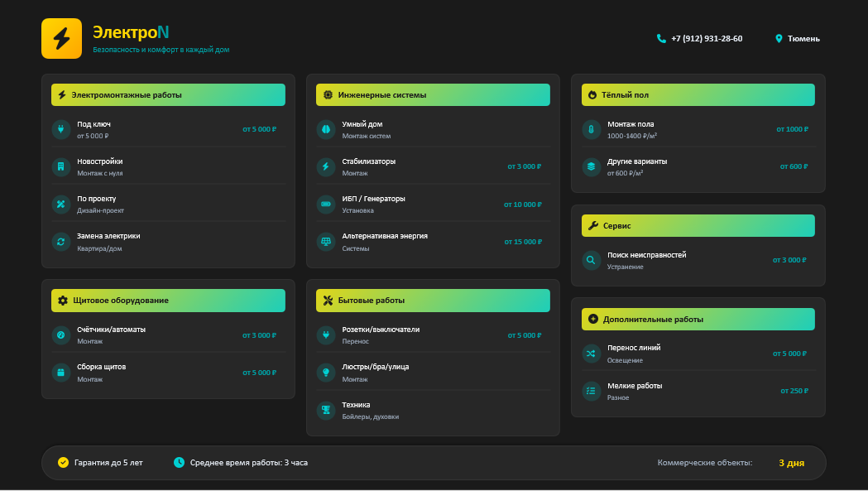Click the building icon beside Новостройки

tap(60, 166)
